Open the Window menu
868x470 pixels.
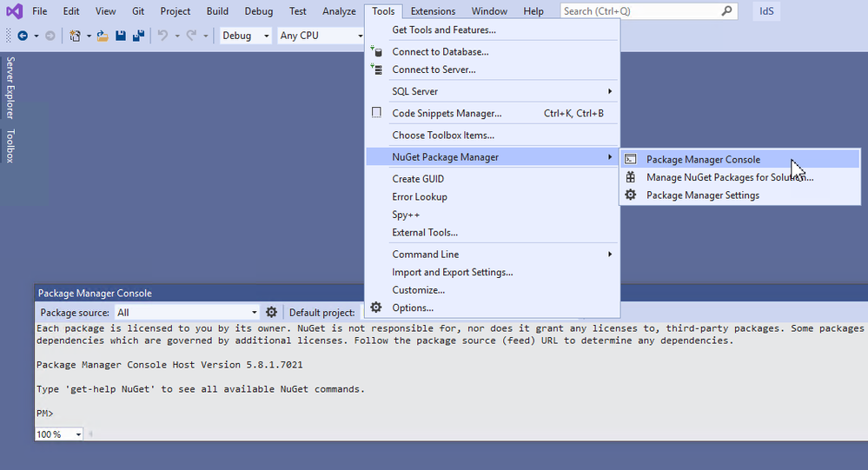point(489,11)
